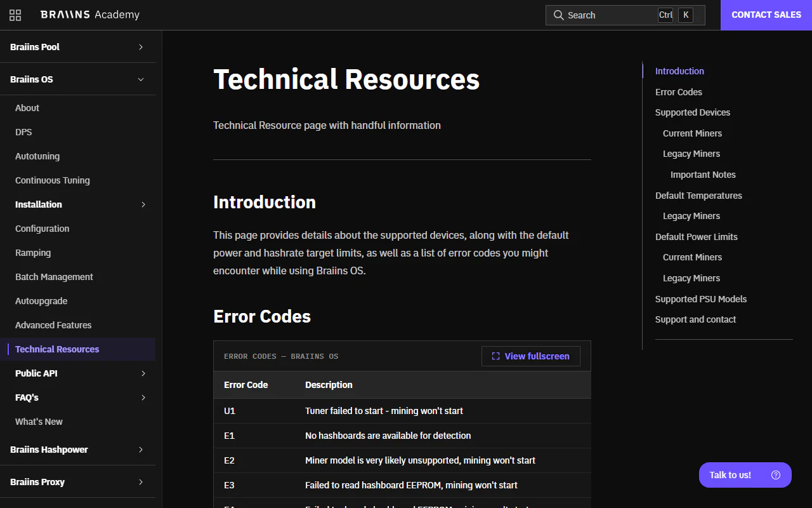This screenshot has height=508, width=812.
Task: Click the E3 error code cell
Action: coord(229,485)
